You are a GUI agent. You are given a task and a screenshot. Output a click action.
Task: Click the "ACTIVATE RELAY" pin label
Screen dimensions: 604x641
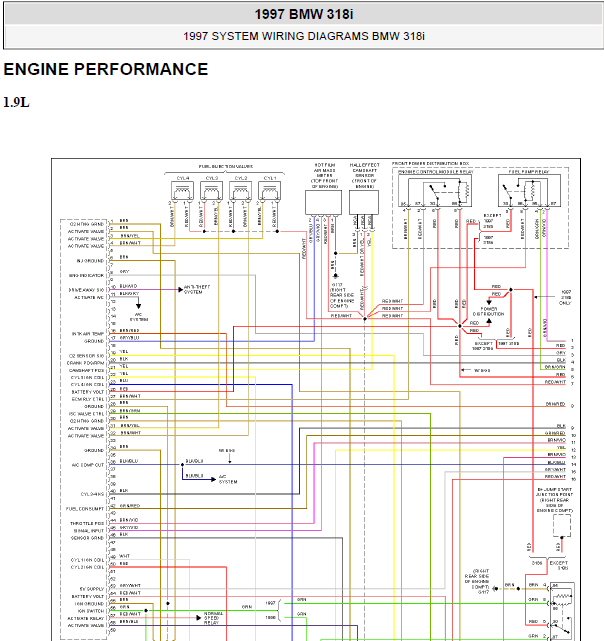click(x=86, y=619)
